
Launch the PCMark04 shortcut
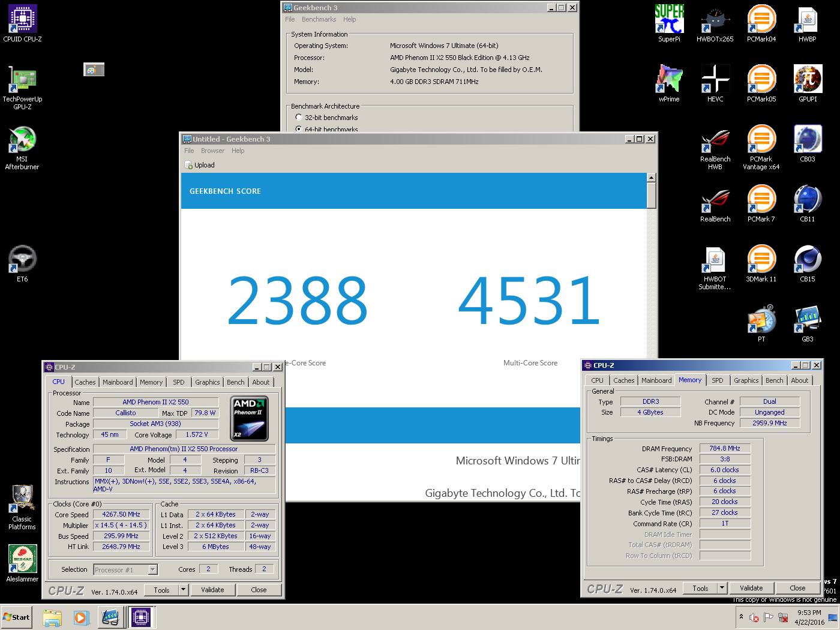(x=761, y=23)
